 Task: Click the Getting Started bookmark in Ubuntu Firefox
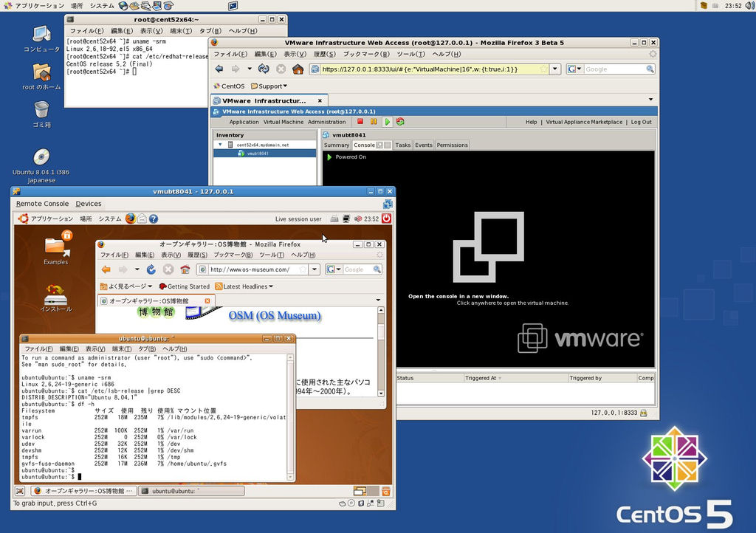184,286
